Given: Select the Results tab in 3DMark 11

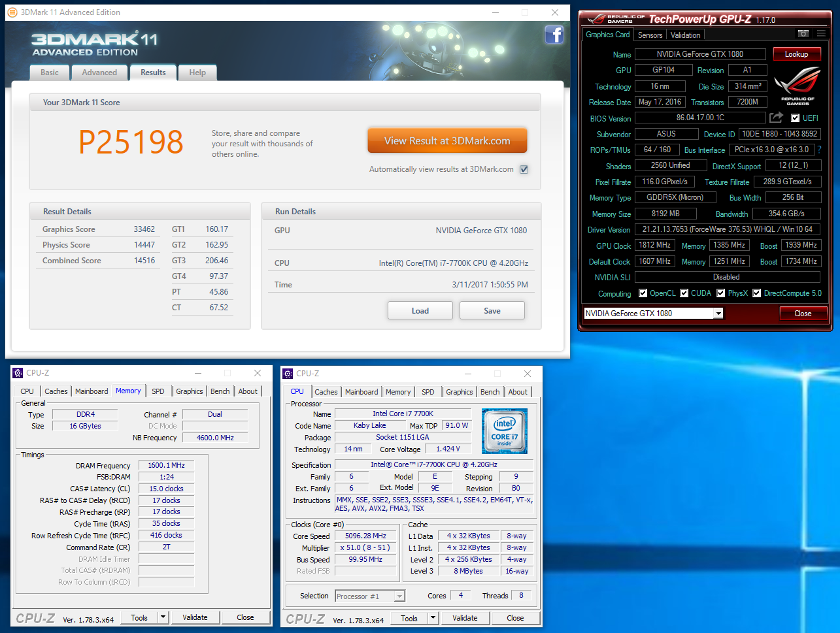Looking at the screenshot, I should click(153, 73).
